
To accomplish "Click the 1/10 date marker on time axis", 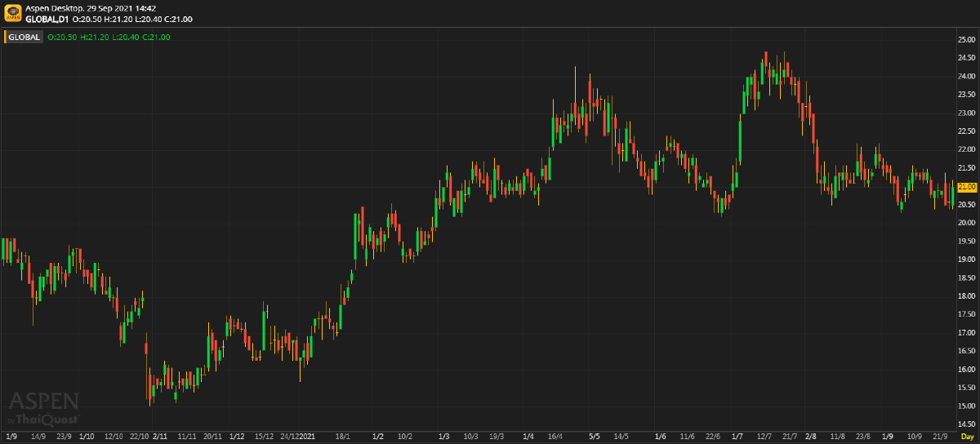I will coord(87,437).
